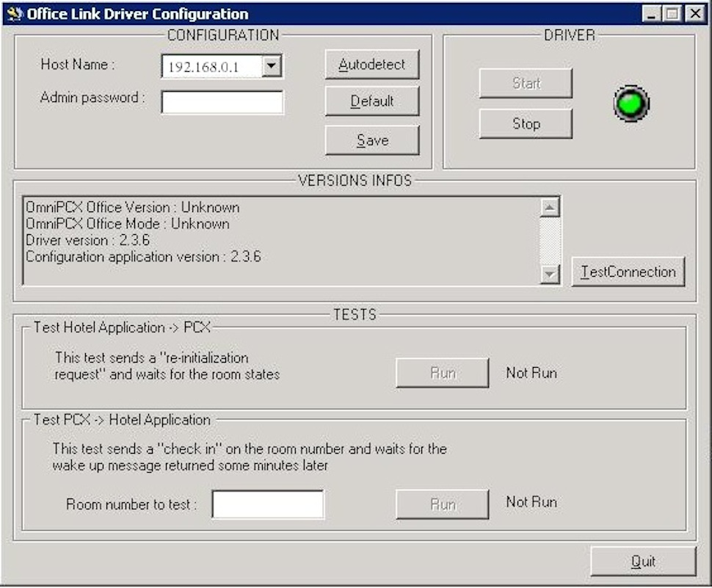Close the Office Link Driver Configuration window
Screen dimensions: 712x588
click(694, 14)
